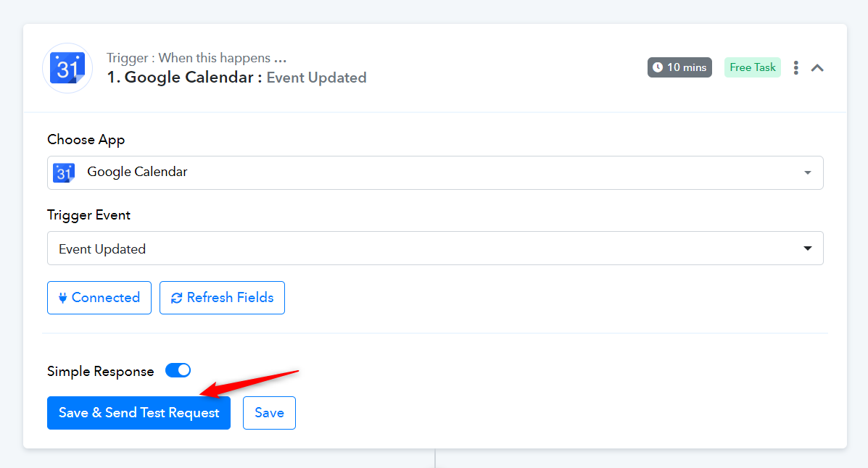Click the outlined Save button
The width and height of the screenshot is (868, 468).
269,413
